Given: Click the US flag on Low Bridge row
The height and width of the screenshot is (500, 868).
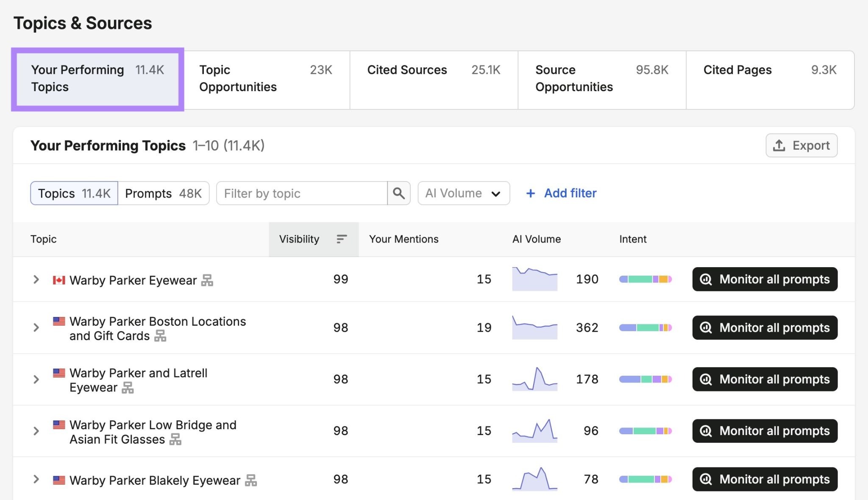Looking at the screenshot, I should tap(59, 425).
